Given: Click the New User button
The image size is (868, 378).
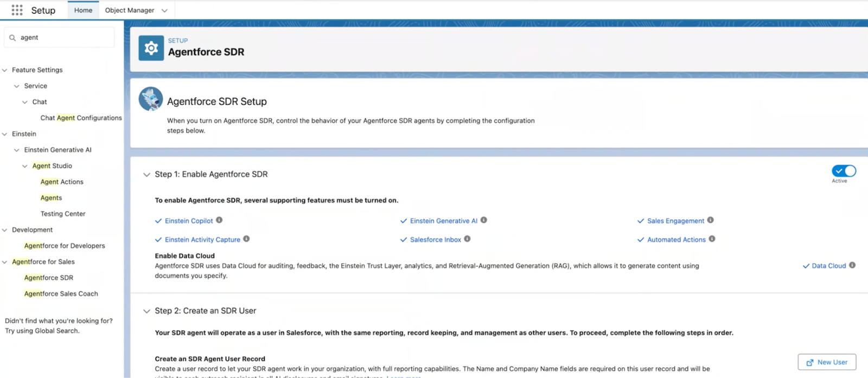Looking at the screenshot, I should pyautogui.click(x=827, y=362).
